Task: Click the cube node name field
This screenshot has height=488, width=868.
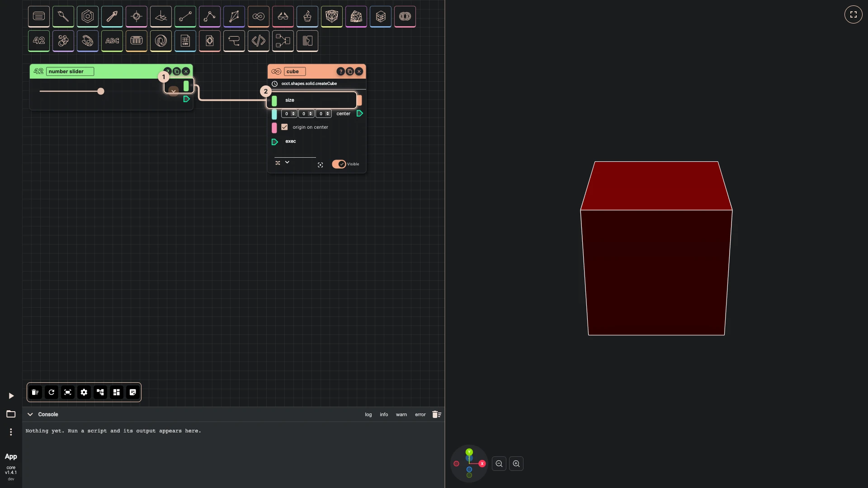Action: [295, 71]
